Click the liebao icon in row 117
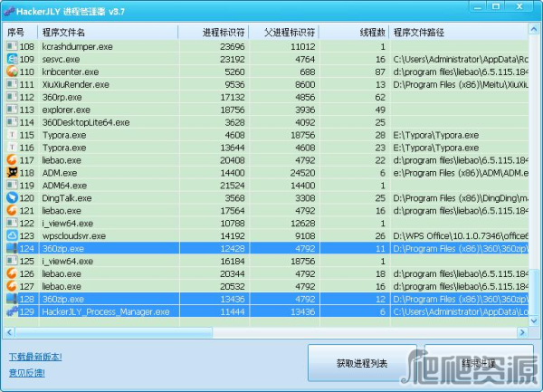 [x=12, y=160]
